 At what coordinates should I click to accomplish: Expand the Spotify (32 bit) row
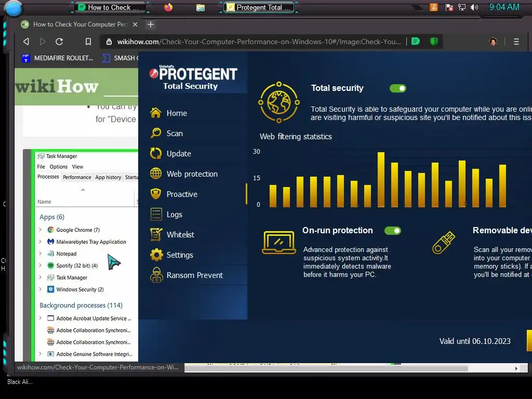tap(41, 265)
